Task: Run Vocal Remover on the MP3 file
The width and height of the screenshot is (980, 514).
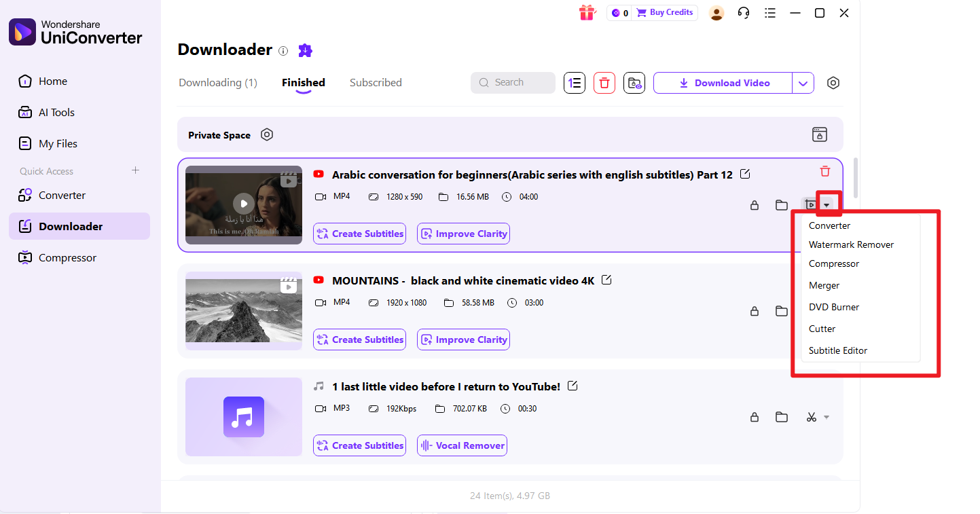Action: click(462, 445)
